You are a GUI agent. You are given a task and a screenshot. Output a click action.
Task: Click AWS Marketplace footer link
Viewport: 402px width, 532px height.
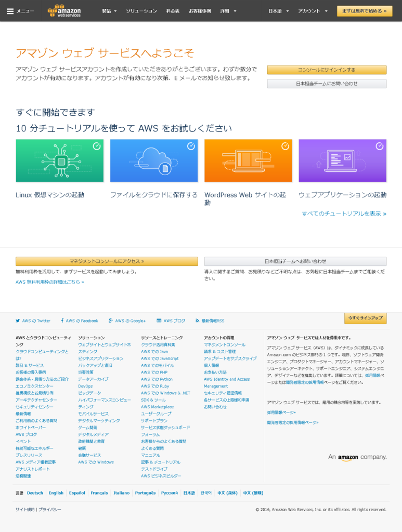[157, 407]
